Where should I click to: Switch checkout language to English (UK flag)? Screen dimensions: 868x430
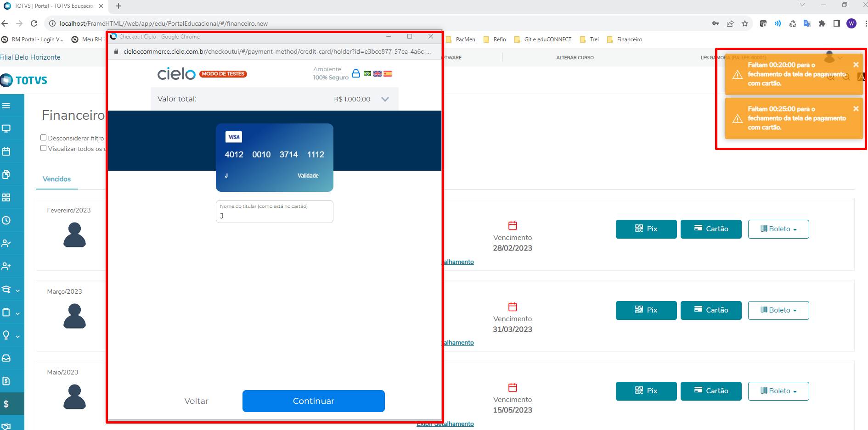378,73
